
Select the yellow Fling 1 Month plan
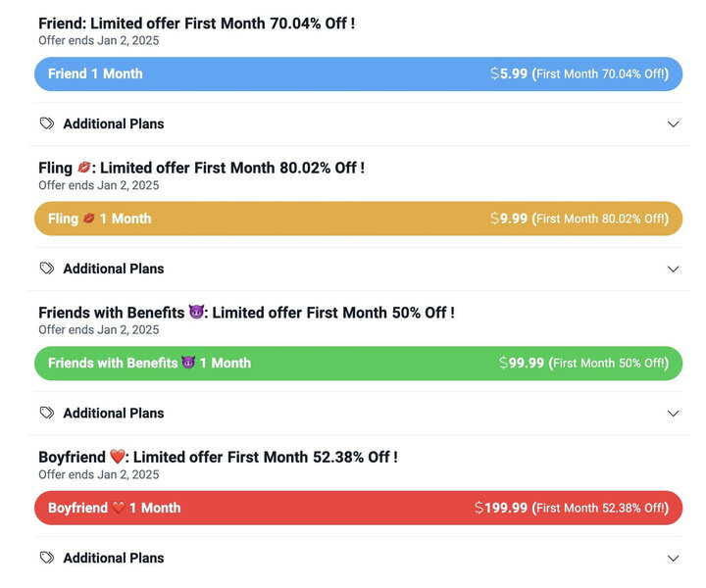click(358, 219)
